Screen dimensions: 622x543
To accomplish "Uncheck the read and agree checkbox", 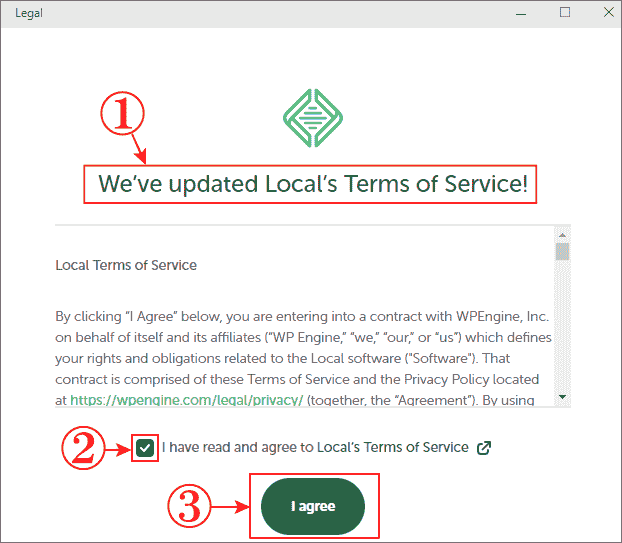I will point(145,448).
